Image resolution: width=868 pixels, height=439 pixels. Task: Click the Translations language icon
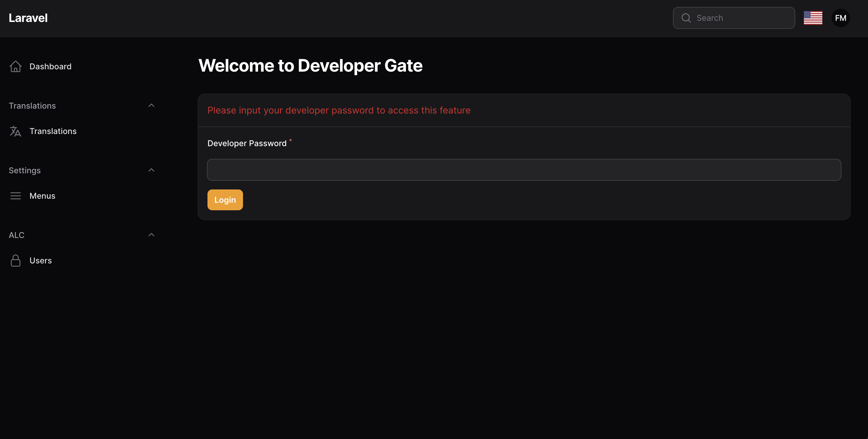pyautogui.click(x=16, y=131)
